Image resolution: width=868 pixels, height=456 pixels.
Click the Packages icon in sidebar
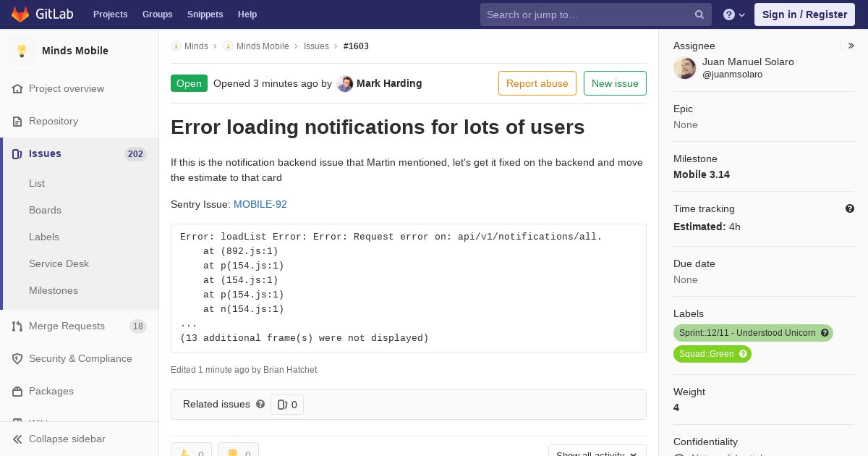point(17,392)
